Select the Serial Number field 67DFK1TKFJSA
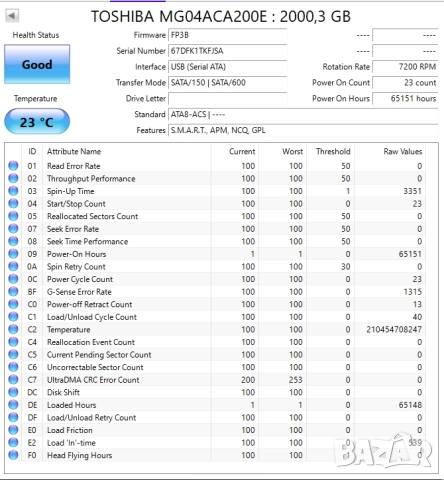Screen dimensions: 444x480 (228, 51)
